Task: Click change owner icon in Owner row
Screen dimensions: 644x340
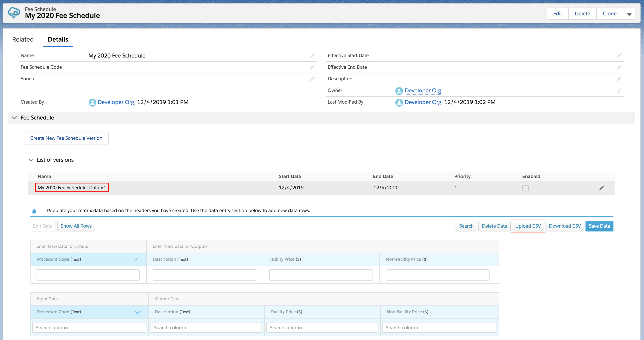Action: click(619, 91)
